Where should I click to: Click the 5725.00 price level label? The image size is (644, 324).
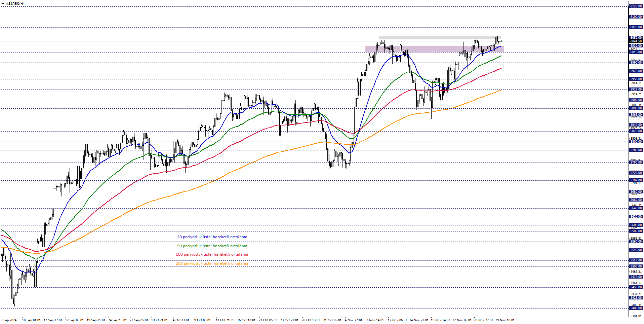tap(636, 173)
